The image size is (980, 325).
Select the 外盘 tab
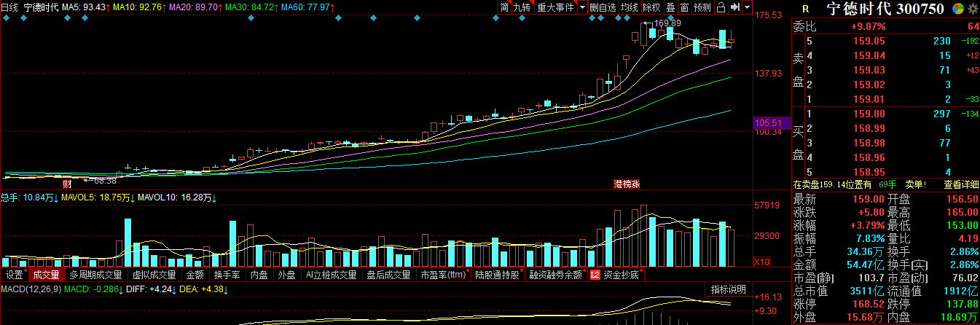287,275
